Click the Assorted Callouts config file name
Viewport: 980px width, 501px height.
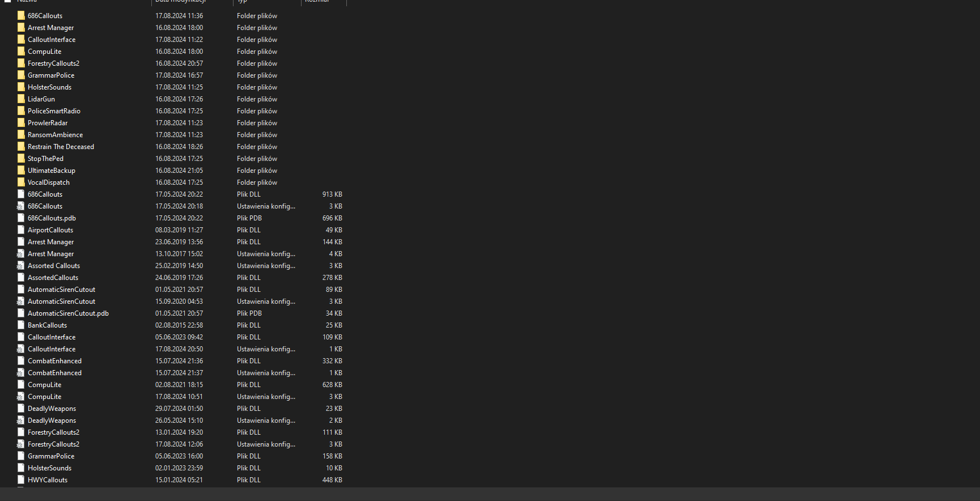54,266
